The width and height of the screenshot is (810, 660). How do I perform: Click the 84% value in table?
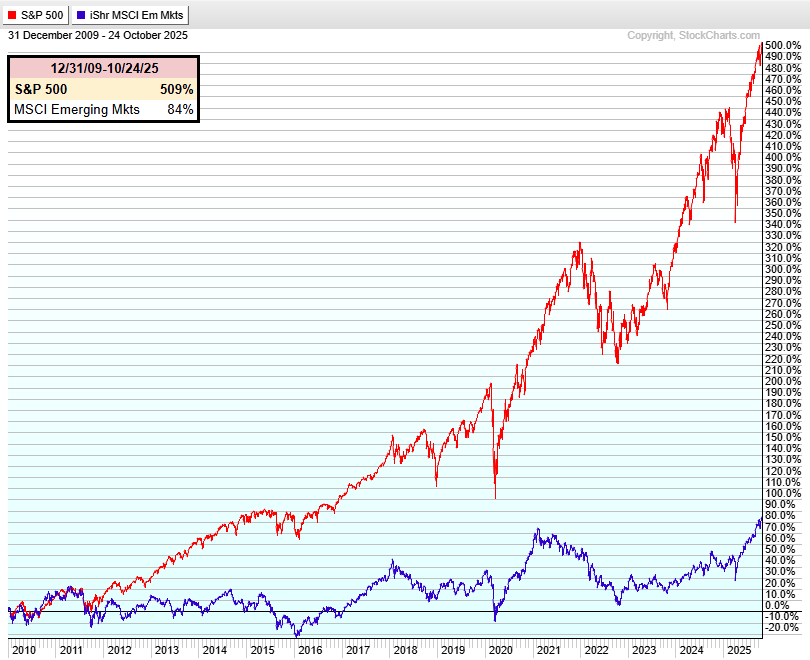180,109
